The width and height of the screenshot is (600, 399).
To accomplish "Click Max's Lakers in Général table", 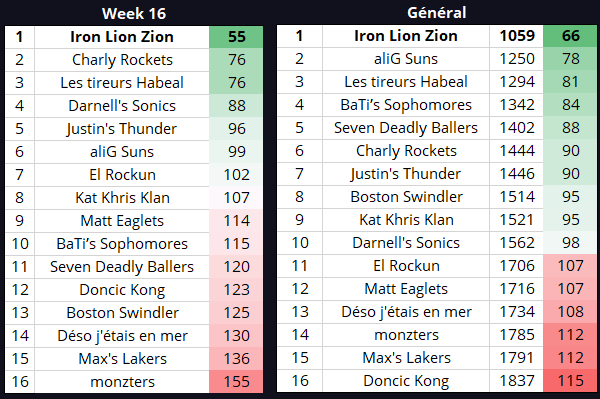I will 406,358.
